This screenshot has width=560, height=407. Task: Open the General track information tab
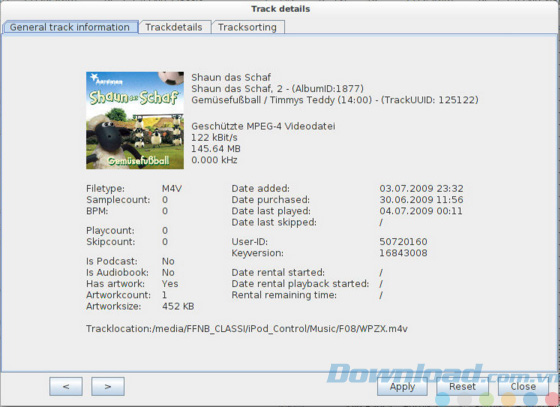[70, 27]
